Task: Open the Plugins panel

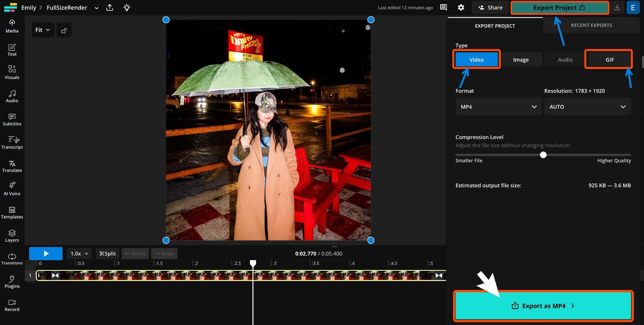Action: click(x=12, y=282)
